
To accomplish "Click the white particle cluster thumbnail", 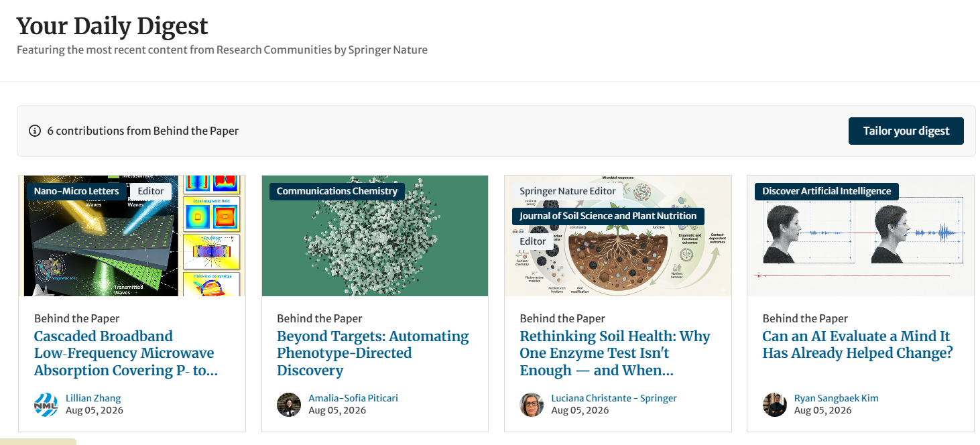I will click(x=375, y=236).
